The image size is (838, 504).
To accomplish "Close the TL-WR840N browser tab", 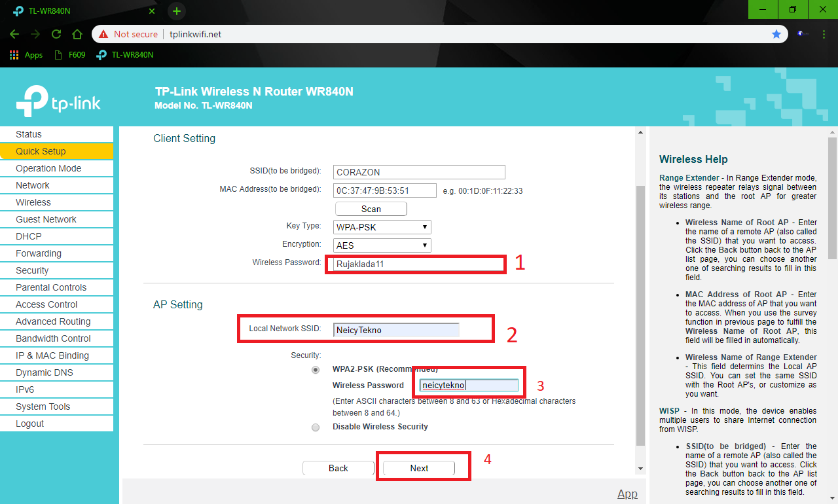I will [152, 11].
